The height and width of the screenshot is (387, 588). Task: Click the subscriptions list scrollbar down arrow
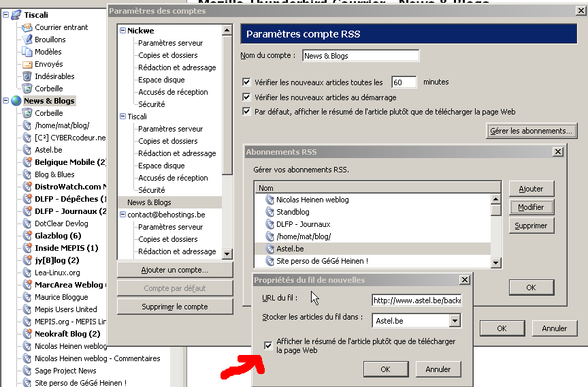point(496,262)
